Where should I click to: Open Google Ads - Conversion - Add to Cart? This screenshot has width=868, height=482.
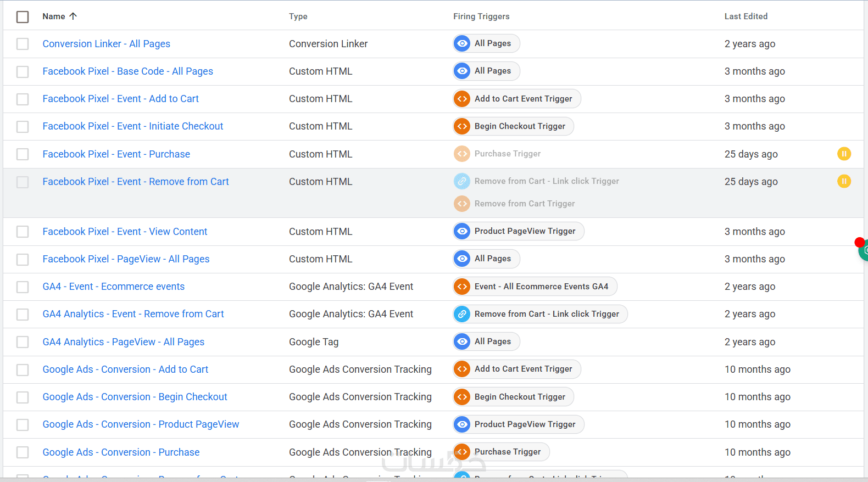click(x=126, y=369)
